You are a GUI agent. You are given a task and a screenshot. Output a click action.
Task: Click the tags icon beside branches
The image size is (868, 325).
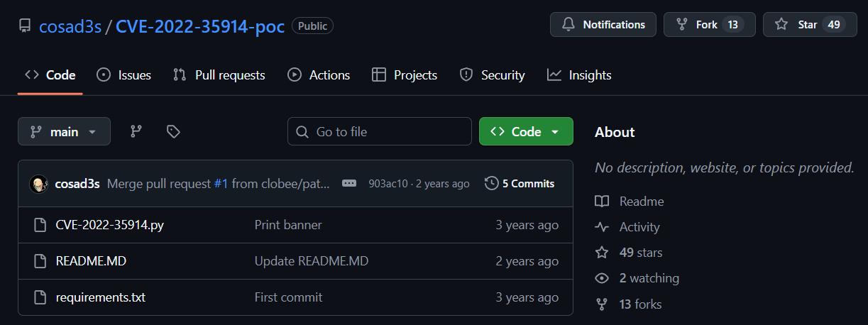tap(173, 131)
